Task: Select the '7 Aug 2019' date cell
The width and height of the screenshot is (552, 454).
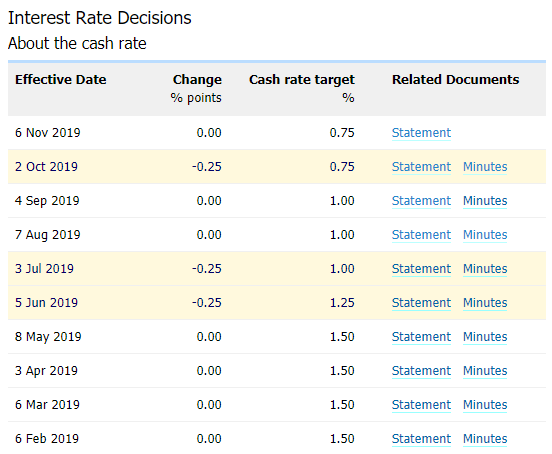Action: [x=48, y=235]
